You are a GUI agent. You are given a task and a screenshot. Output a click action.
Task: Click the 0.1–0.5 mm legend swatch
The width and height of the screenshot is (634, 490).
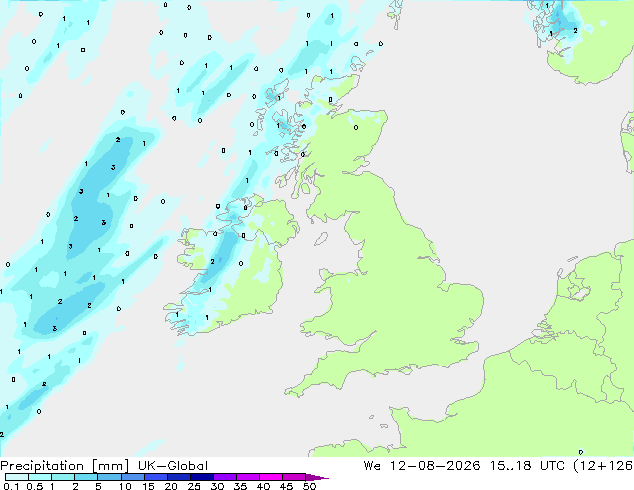(x=17, y=477)
